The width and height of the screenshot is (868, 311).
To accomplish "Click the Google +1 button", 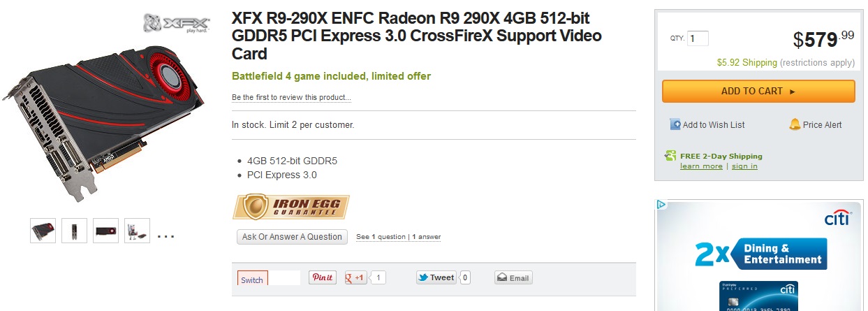I will [x=356, y=277].
